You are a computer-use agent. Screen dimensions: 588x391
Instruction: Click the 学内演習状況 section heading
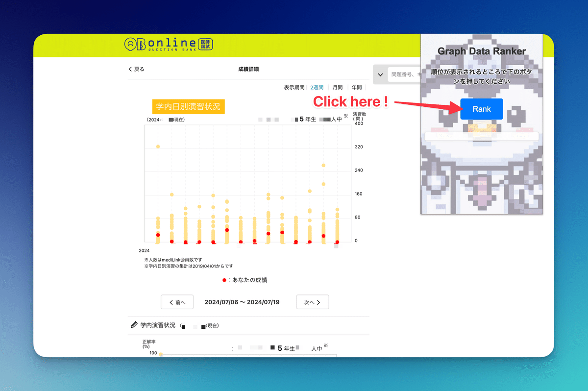158,325
